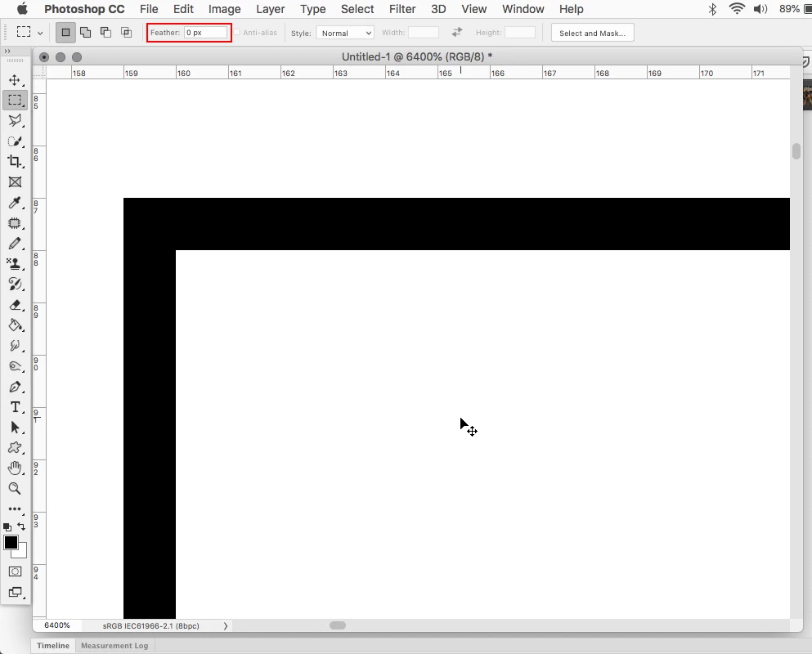Select the Custom Shape tool
The width and height of the screenshot is (812, 654).
(x=15, y=448)
